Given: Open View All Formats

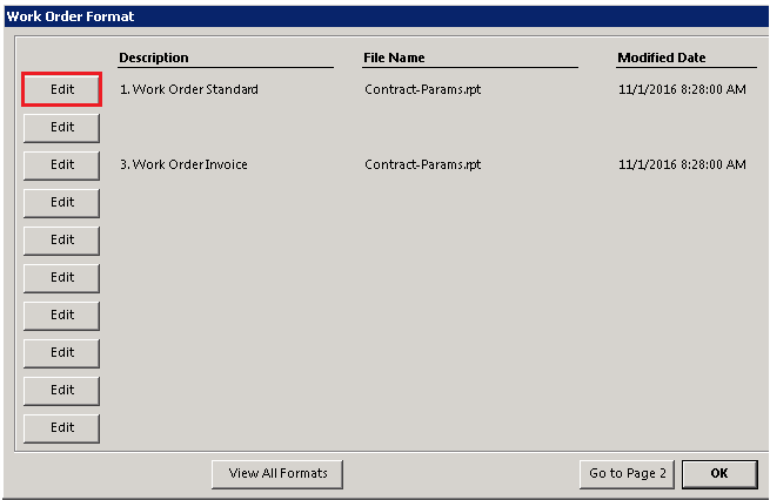Looking at the screenshot, I should (x=277, y=473).
